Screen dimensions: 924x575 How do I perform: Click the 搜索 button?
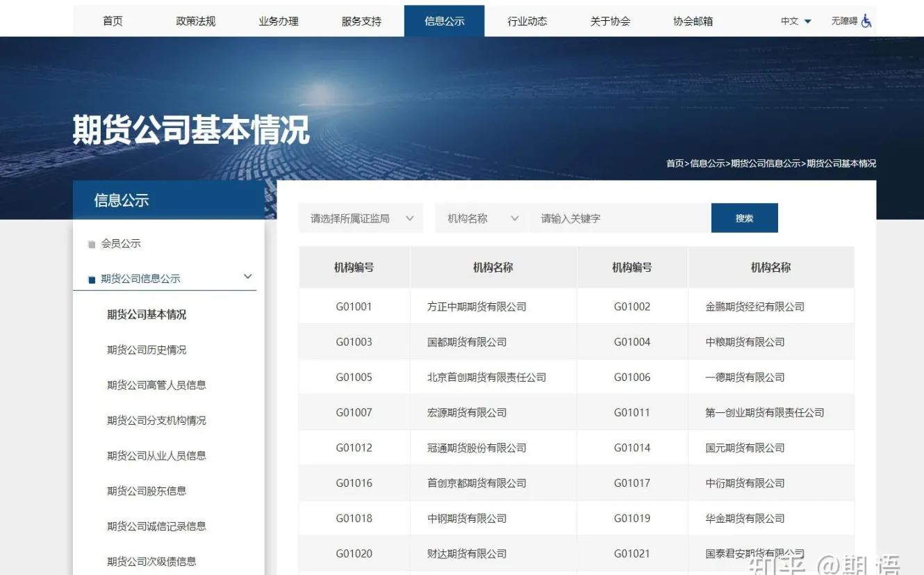[x=745, y=218]
